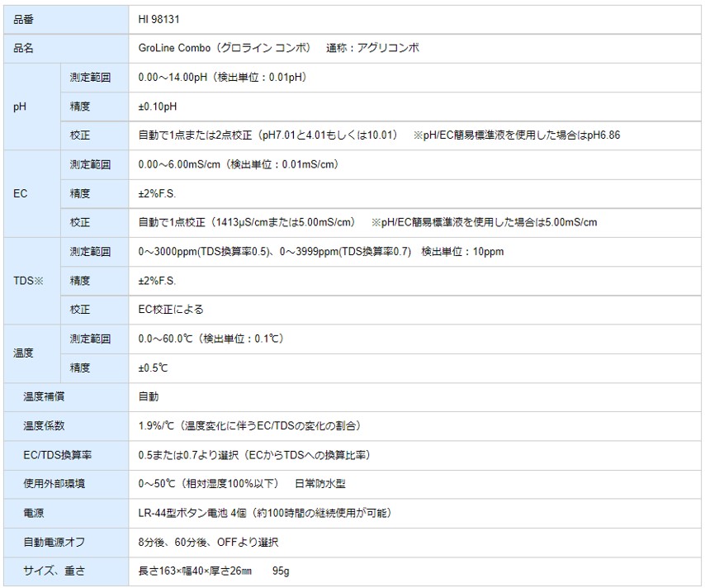The height and width of the screenshot is (588, 705).
Task: Click the 校正 cell in the TDS section
Action: point(95,310)
